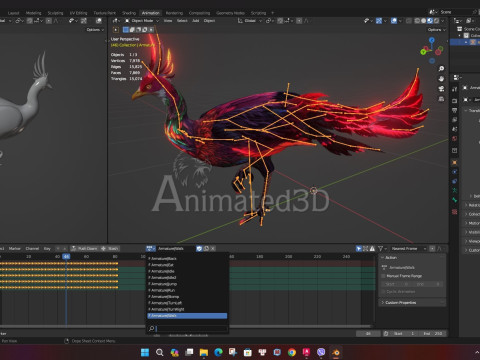This screenshot has height=360, width=480.
Task: Open the Object Constraints properties tab icon
Action: 455,181
